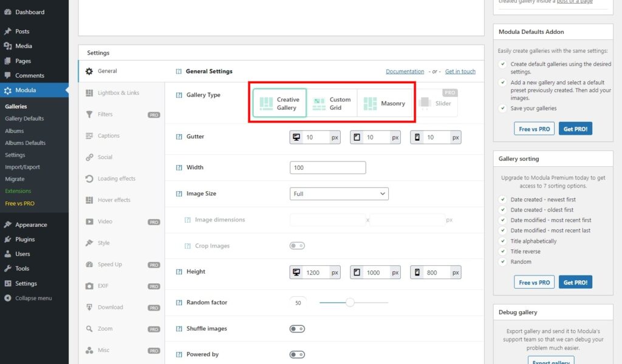Toggle the Shuffle images switch

click(x=297, y=329)
